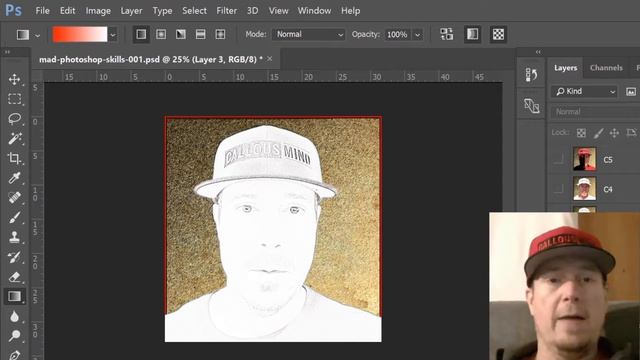
Task: Open the Help menu
Action: (x=351, y=11)
